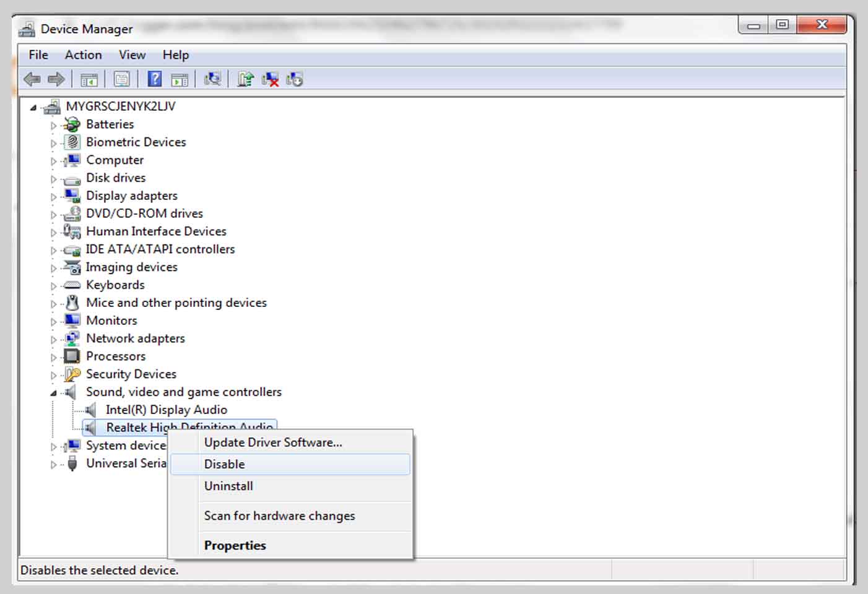Click the blue Help question mark icon

[x=155, y=79]
